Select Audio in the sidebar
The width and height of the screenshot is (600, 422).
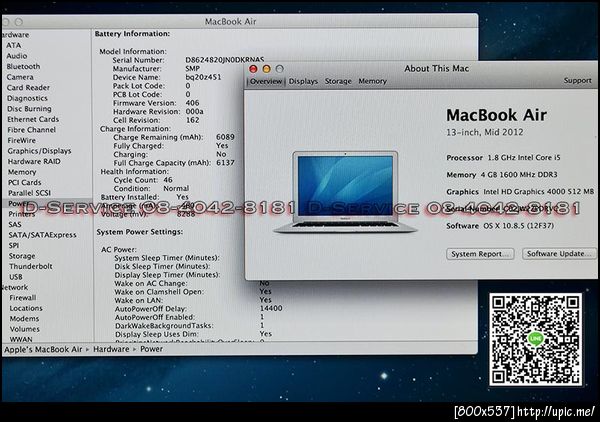(x=16, y=56)
